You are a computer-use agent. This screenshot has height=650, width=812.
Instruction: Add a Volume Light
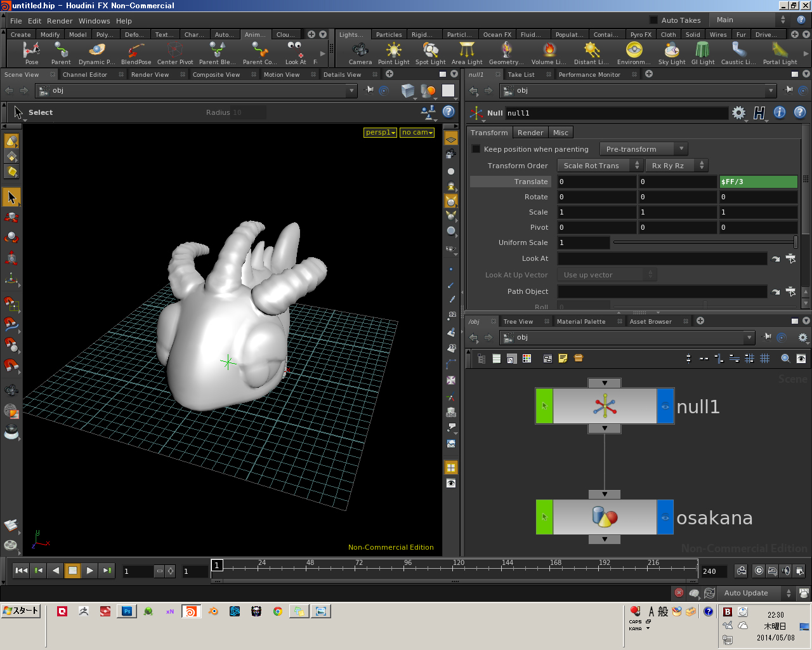pos(549,53)
